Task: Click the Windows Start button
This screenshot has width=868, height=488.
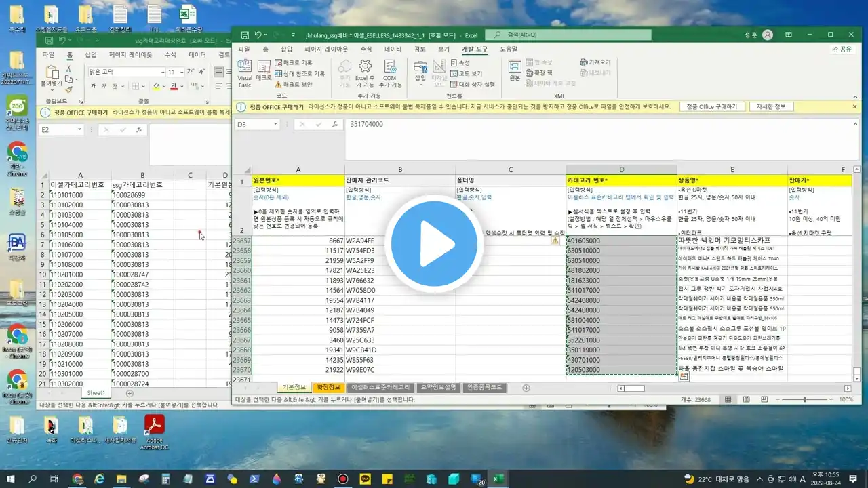Action: click(x=11, y=479)
